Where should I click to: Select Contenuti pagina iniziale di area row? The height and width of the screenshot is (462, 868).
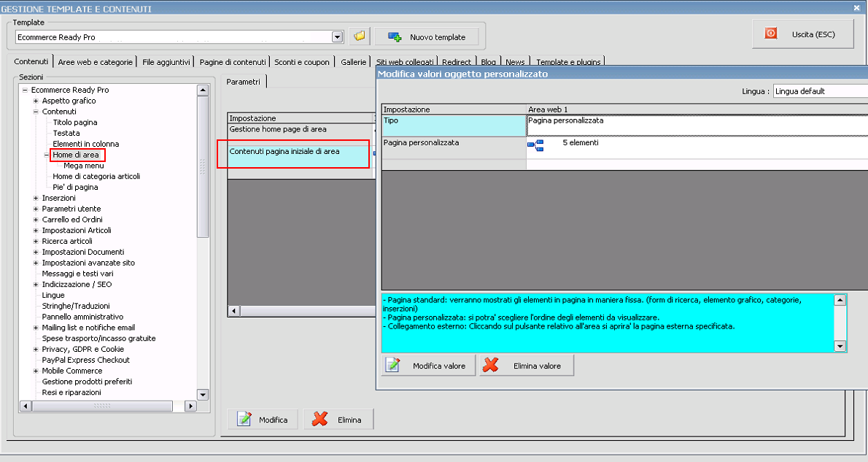coord(300,156)
